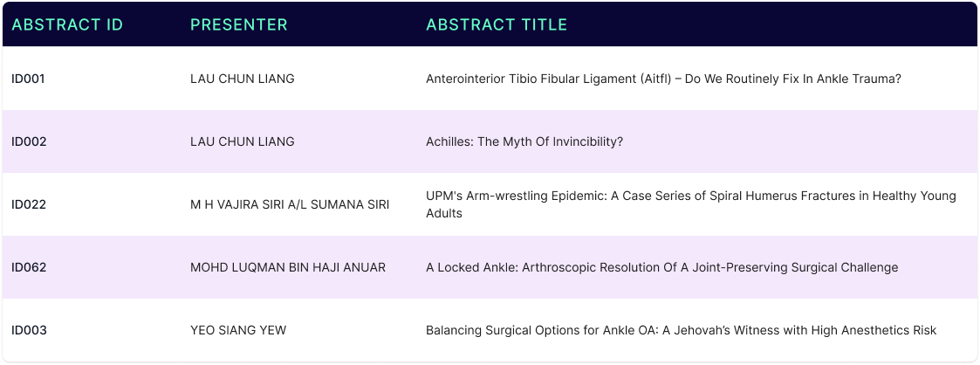
Task: Open the Anterointerior Tibio Fibular Ligament abstract title
Action: tap(664, 79)
